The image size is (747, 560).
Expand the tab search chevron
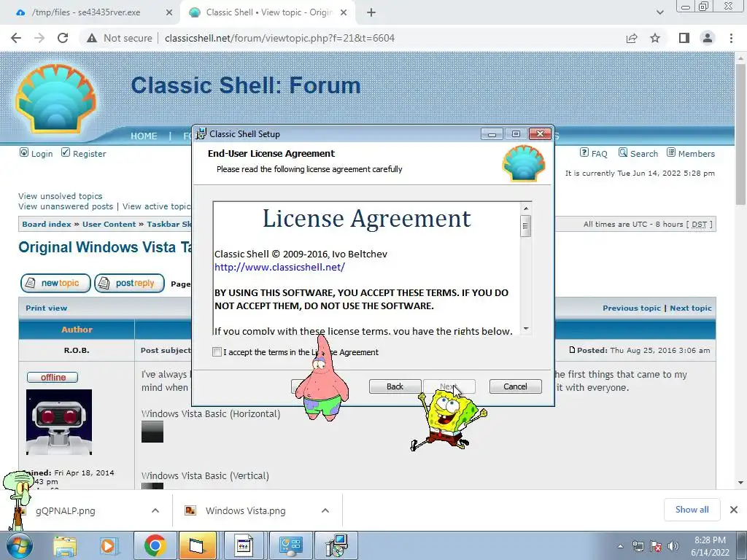[x=659, y=12]
